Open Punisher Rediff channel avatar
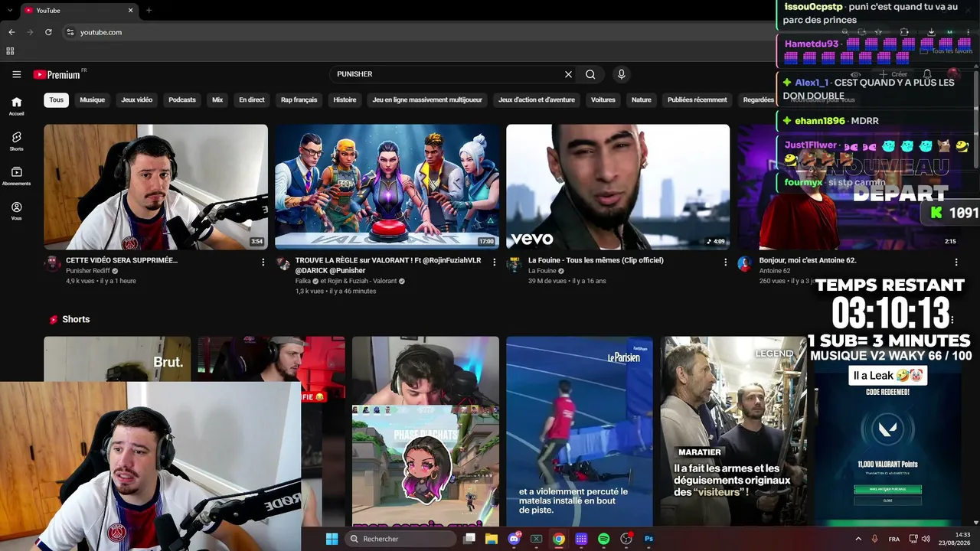This screenshot has width=980, height=551. [x=52, y=264]
